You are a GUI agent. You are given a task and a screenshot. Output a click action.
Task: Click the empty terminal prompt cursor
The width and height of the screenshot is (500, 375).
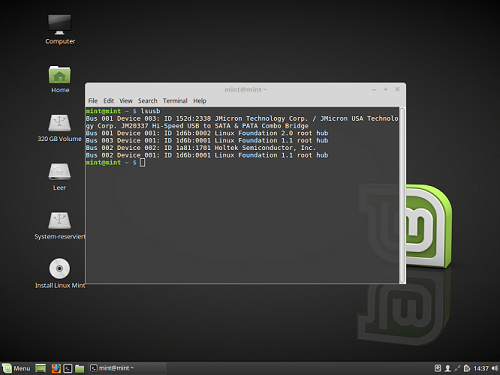(x=142, y=163)
